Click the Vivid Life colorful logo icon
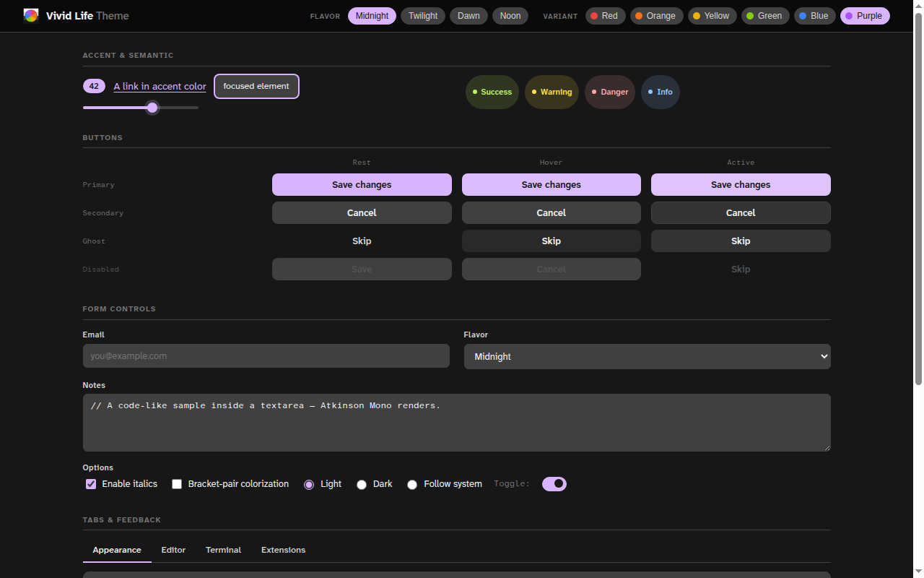Viewport: 924px width, 578px height. 31,15
